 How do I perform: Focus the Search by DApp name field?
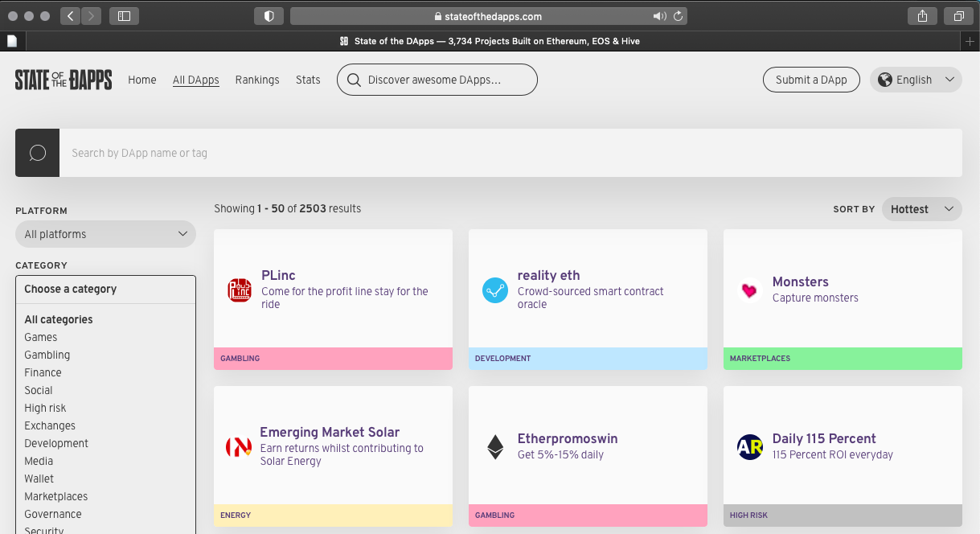[x=511, y=153]
